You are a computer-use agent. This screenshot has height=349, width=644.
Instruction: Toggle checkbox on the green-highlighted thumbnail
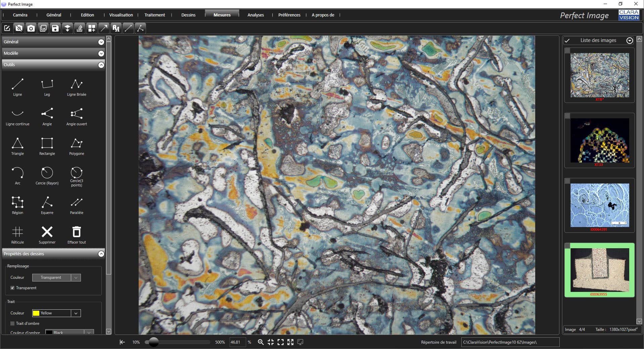(567, 246)
